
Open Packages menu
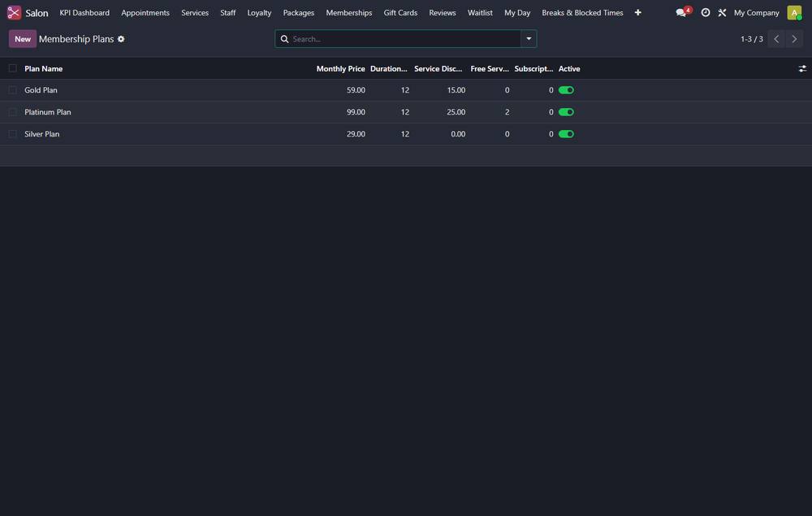[298, 12]
